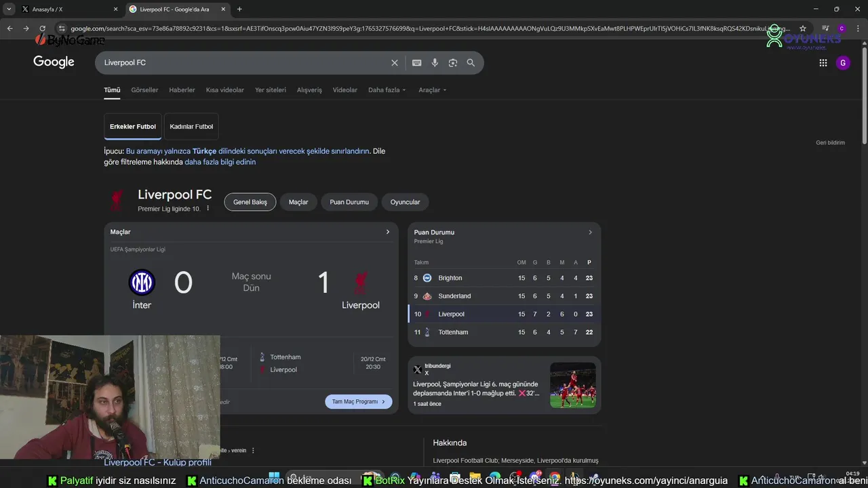Image resolution: width=868 pixels, height=488 pixels.
Task: Click Geri bildirim feedback link
Action: [x=831, y=142]
